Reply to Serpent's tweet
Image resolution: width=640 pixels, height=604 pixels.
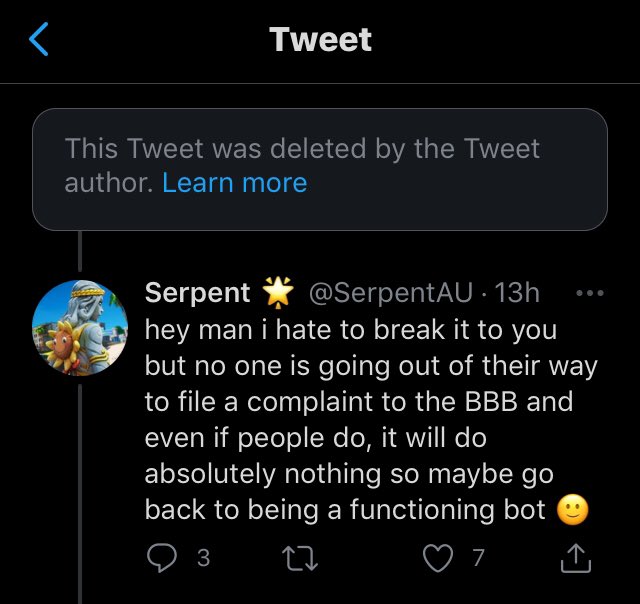pyautogui.click(x=160, y=559)
